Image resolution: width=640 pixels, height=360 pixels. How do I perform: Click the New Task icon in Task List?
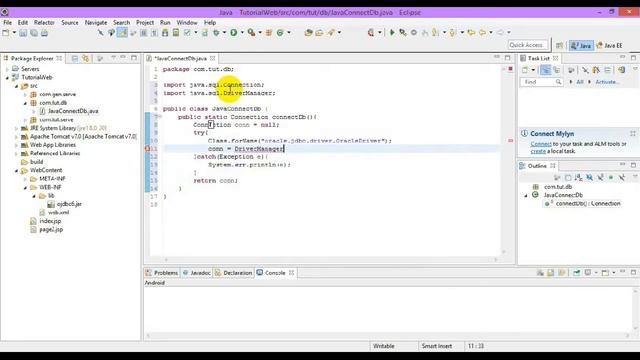point(526,70)
